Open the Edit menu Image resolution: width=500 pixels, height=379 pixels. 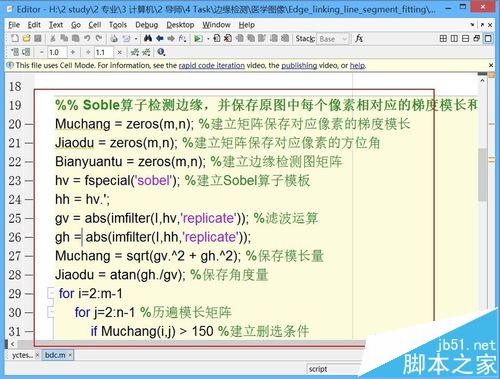(34, 25)
